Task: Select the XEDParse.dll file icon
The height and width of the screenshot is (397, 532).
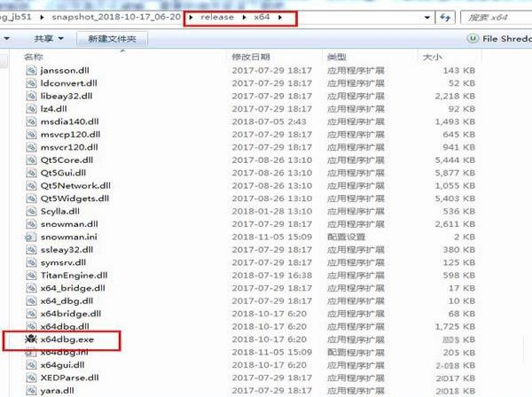Action: coord(31,378)
